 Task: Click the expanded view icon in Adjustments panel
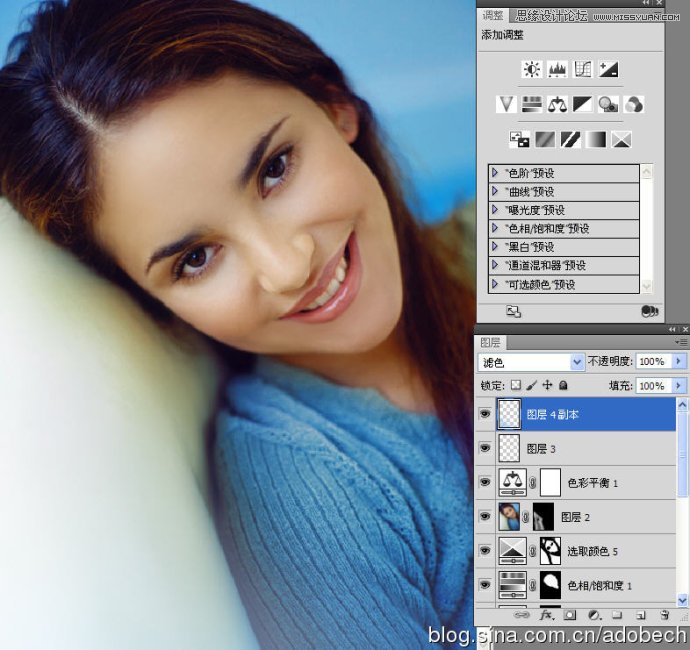tap(513, 312)
